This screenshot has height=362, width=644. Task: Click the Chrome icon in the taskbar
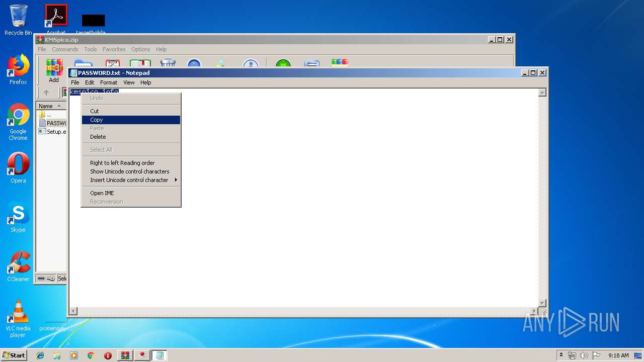coord(91,355)
